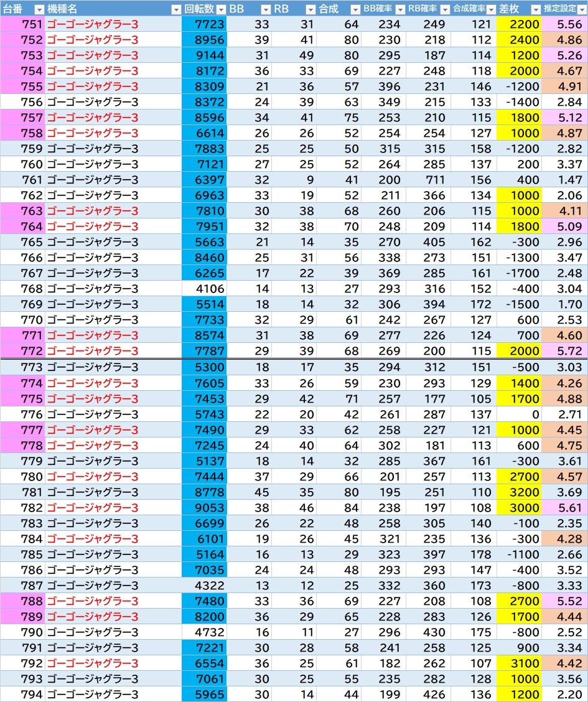The width and height of the screenshot is (588, 702).
Task: Open the RB column filter dropdown
Action: [x=310, y=9]
